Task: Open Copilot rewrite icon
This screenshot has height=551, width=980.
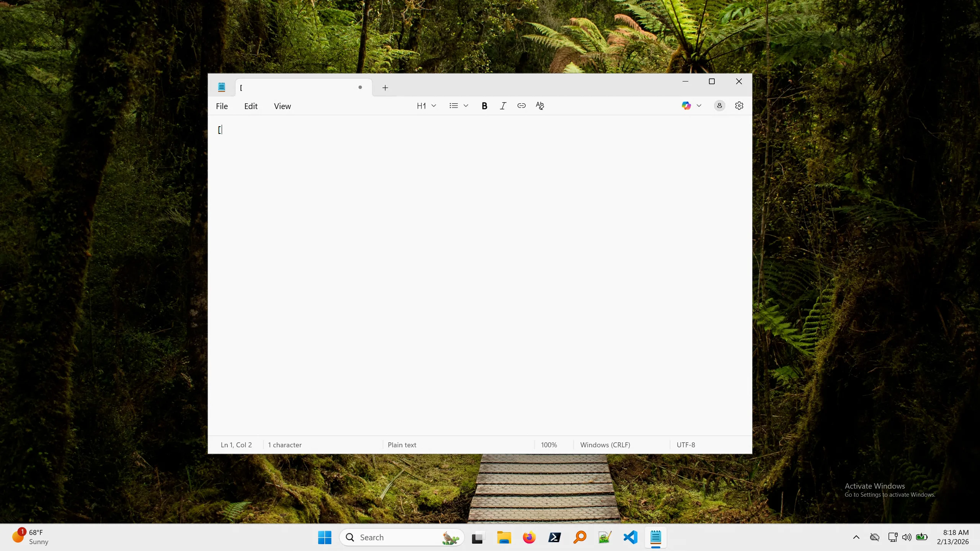Action: 686,106
